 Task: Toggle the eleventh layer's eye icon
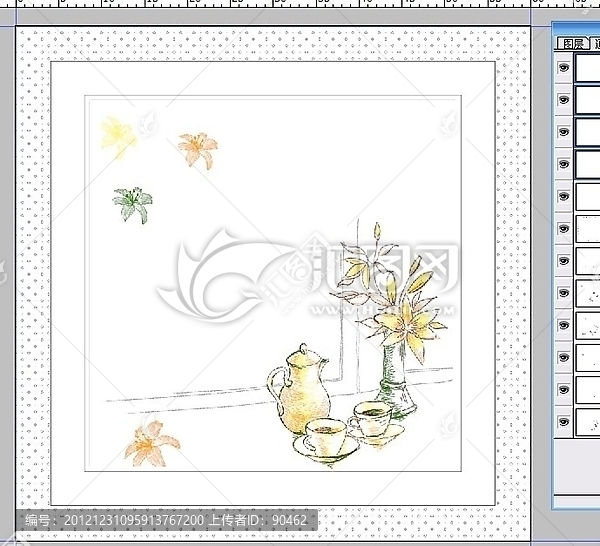(563, 390)
